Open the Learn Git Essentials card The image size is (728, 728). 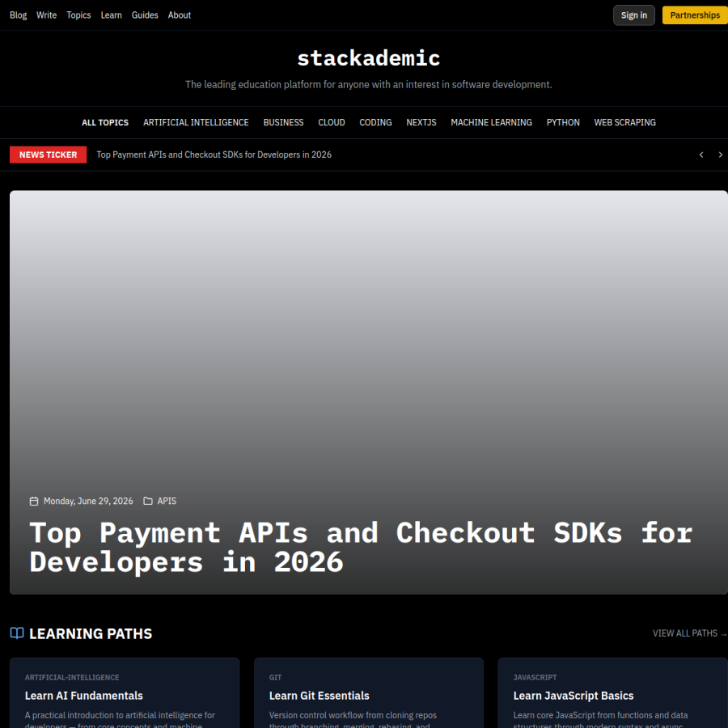point(369,692)
